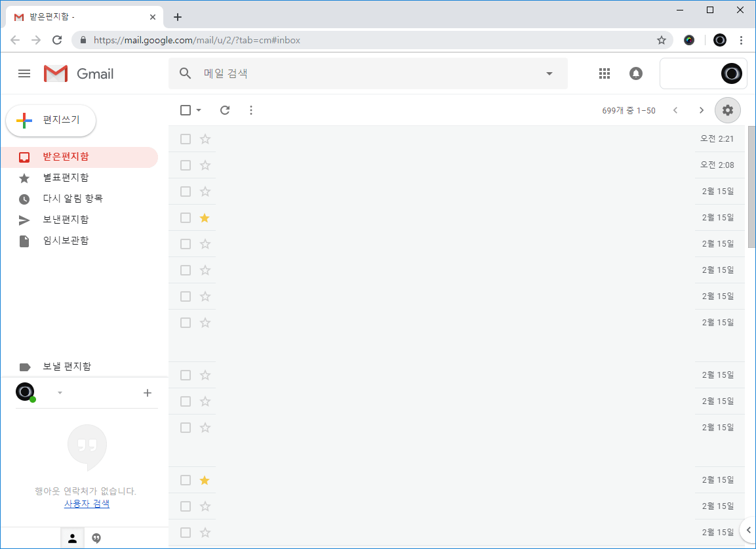This screenshot has height=549, width=756.
Task: Check the 오전 2:08 email checkbox
Action: click(186, 165)
